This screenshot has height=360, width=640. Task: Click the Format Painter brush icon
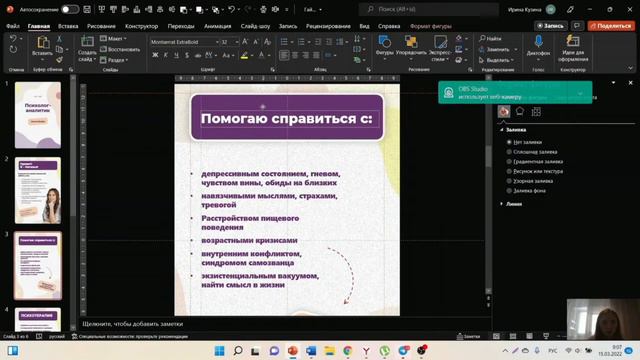tap(60, 60)
